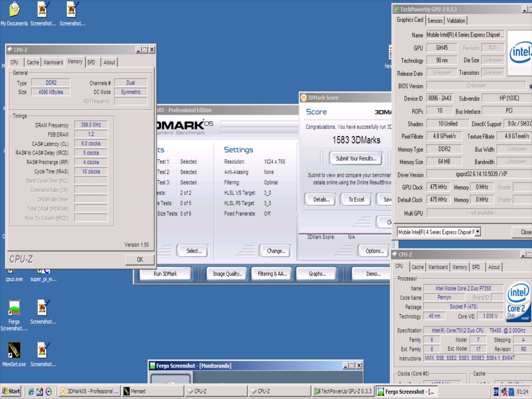This screenshot has width=532, height=399.
Task: Open Mainboard tab in CPU-Z Memory window
Action: coord(53,62)
